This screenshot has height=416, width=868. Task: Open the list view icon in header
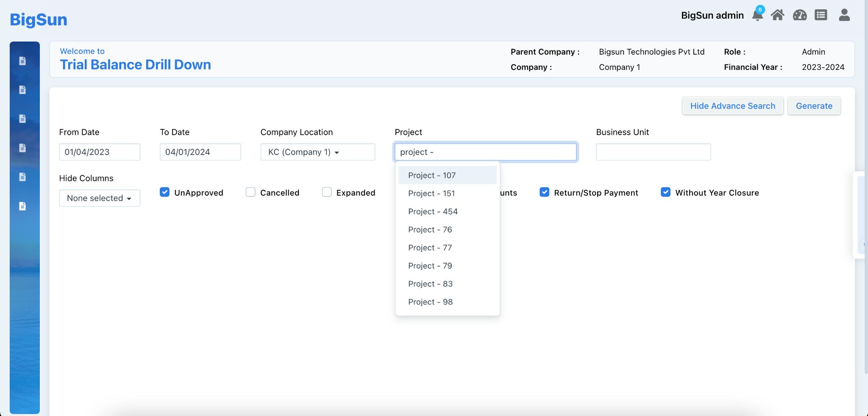(x=821, y=15)
